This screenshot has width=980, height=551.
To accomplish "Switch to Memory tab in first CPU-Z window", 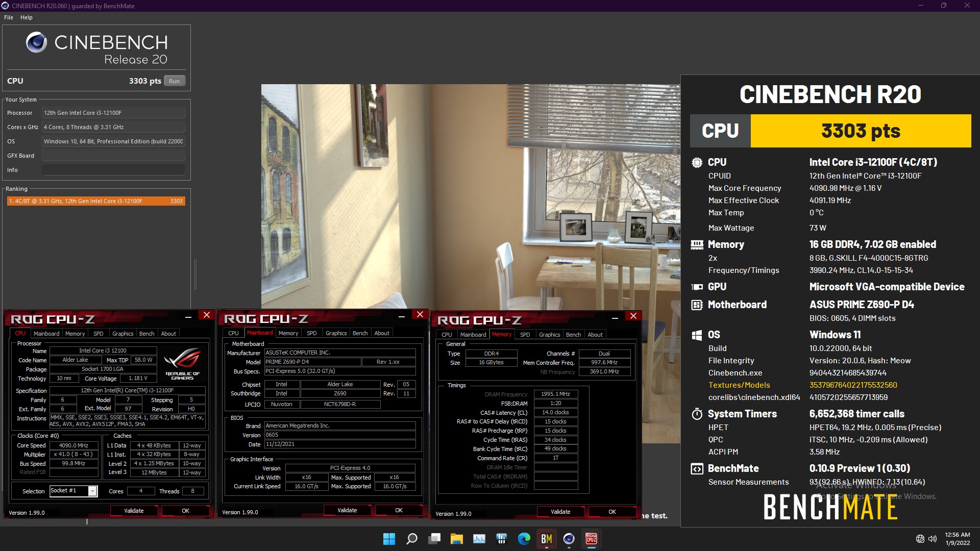I will 75,334.
